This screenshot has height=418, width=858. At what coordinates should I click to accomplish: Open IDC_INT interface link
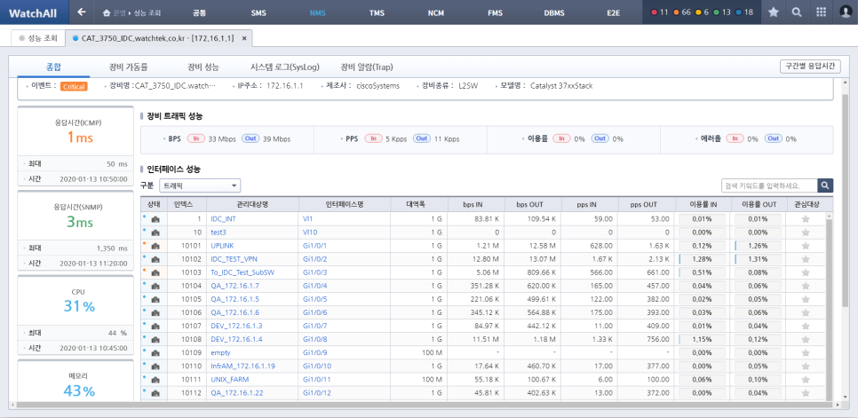tap(223, 219)
